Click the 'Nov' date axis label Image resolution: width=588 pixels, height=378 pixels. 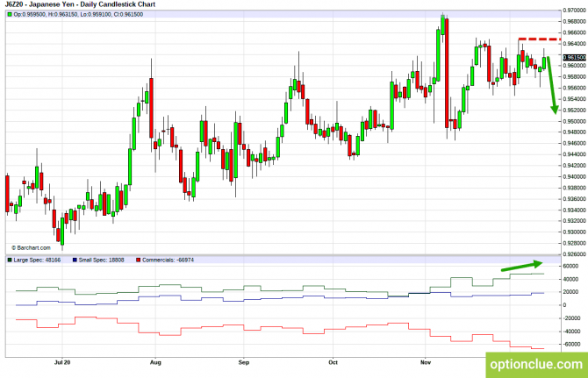[426, 362]
